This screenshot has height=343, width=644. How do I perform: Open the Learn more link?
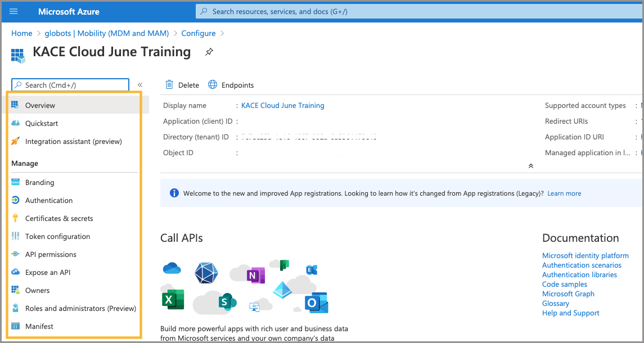tap(564, 193)
